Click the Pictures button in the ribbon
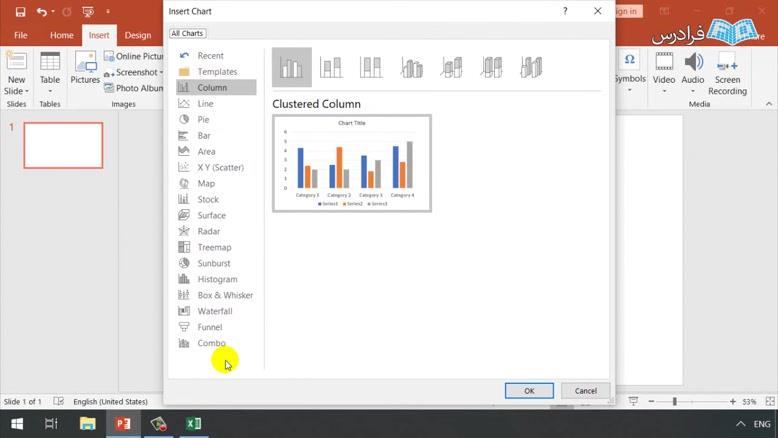Screen dimensions: 778x438 85,68
